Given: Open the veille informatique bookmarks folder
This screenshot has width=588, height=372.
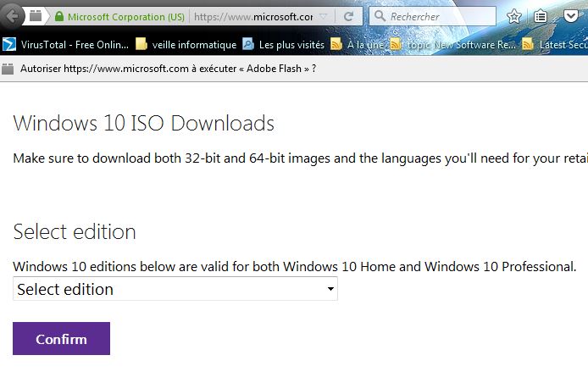Looking at the screenshot, I should [186, 45].
